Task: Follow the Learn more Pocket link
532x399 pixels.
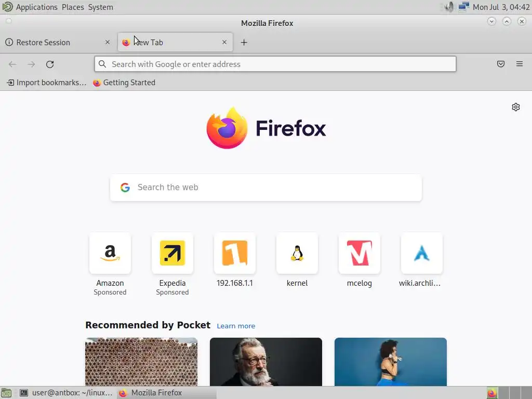Action: [236, 326]
